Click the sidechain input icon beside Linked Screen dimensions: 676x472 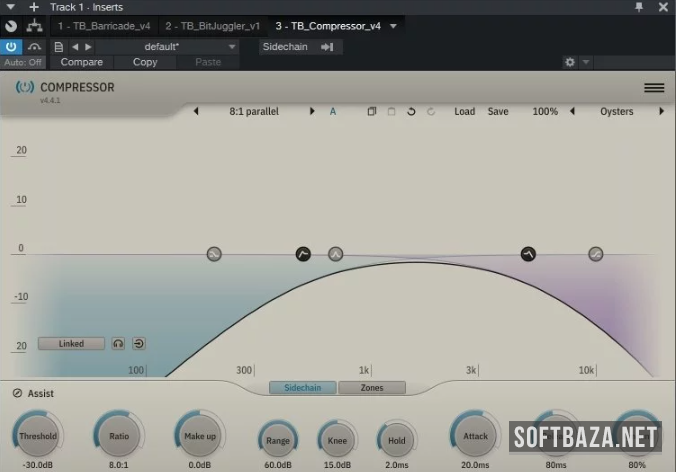tap(138, 344)
